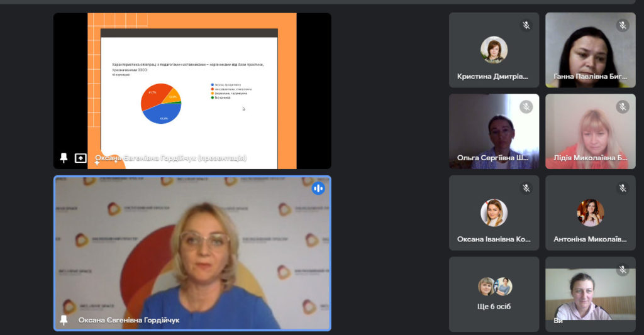Click Антоніна Миколаїв... round profile avatar
The height and width of the screenshot is (335, 644).
point(590,212)
